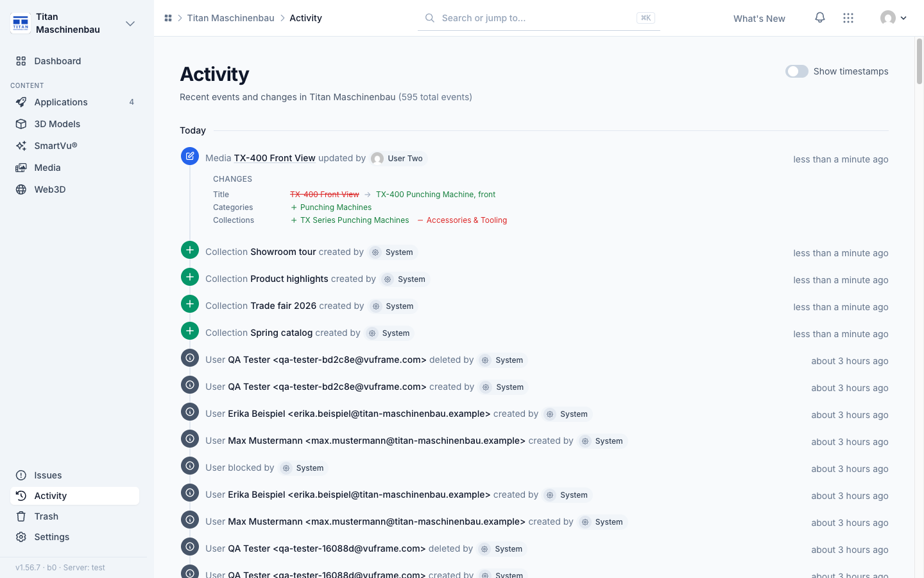Click the System badge on Showroom tour row
This screenshot has height=578, width=924.
(393, 252)
